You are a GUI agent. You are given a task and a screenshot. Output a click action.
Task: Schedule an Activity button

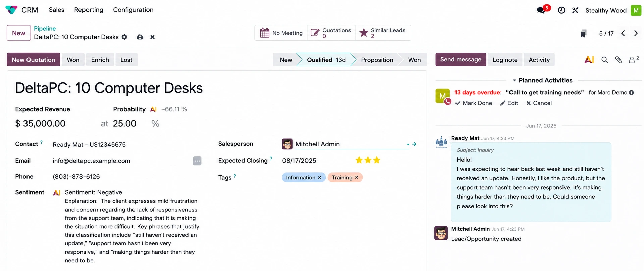[539, 60]
